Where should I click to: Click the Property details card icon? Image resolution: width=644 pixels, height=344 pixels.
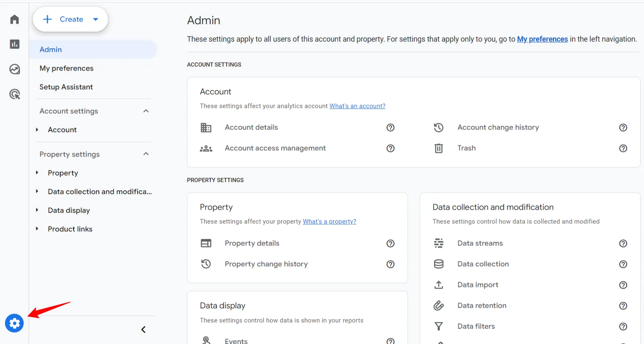[206, 243]
